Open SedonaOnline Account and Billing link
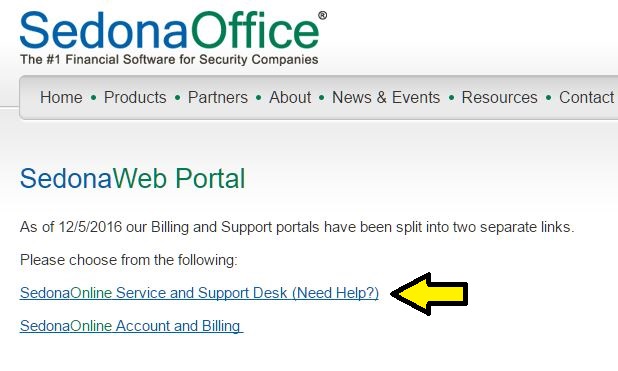 point(132,326)
